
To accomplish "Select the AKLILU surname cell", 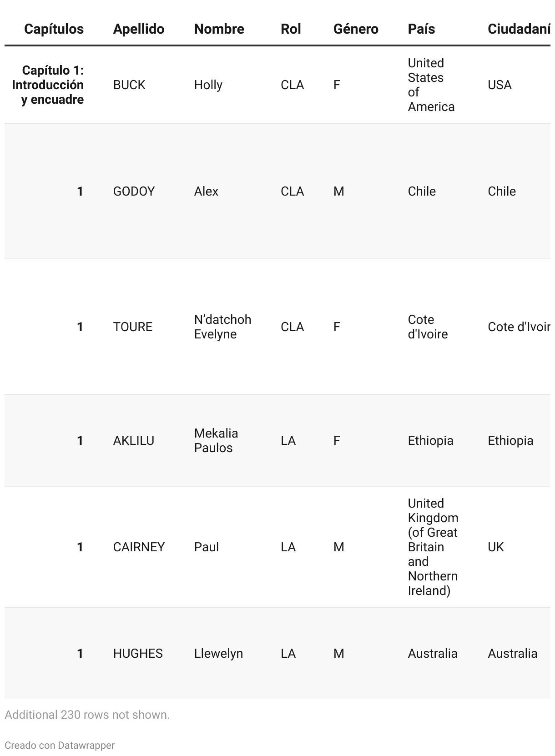I will coord(133,440).
